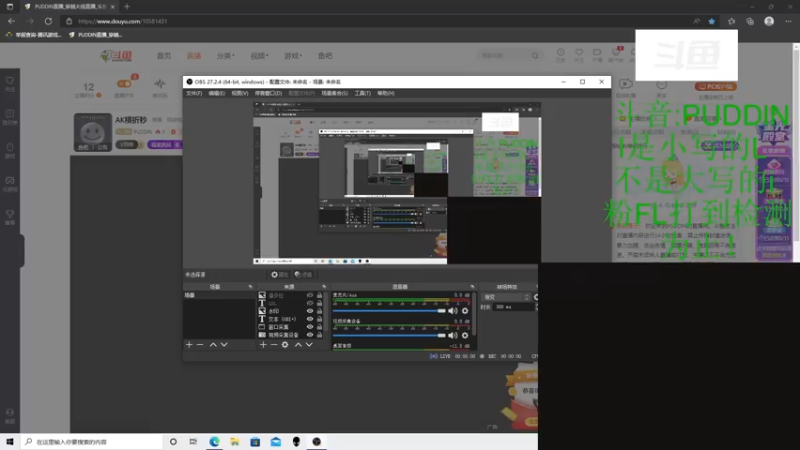Click the streamer avatar smiley thumbnail

92,132
